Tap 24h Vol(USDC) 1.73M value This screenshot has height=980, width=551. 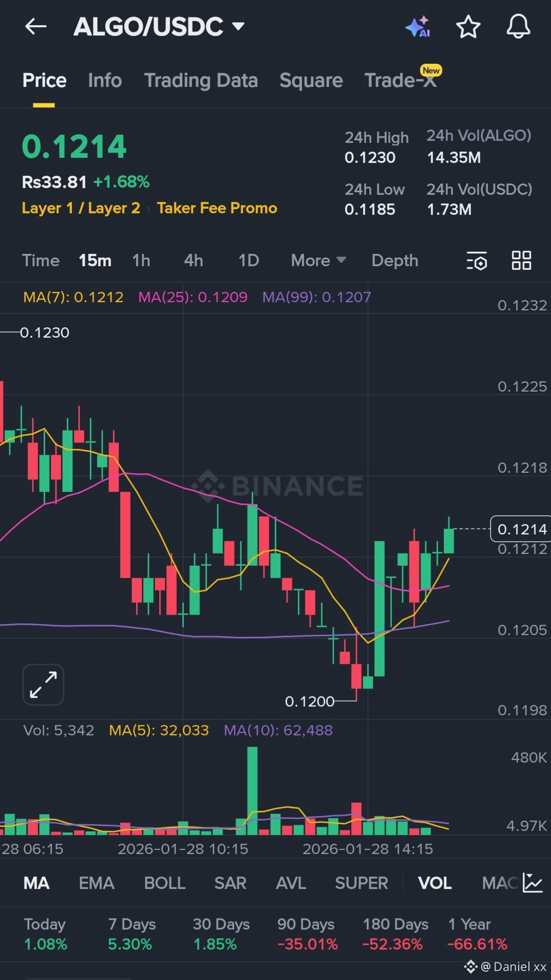coord(449,209)
